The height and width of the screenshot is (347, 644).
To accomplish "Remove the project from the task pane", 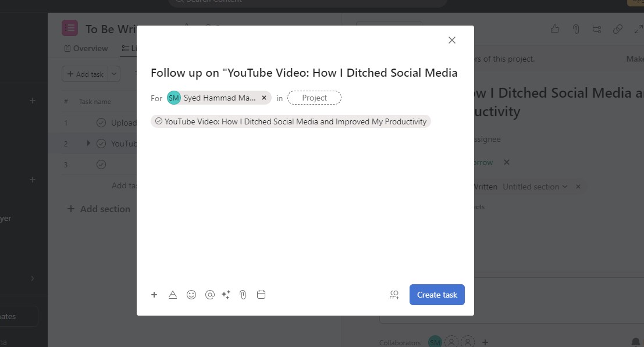I will (578, 187).
